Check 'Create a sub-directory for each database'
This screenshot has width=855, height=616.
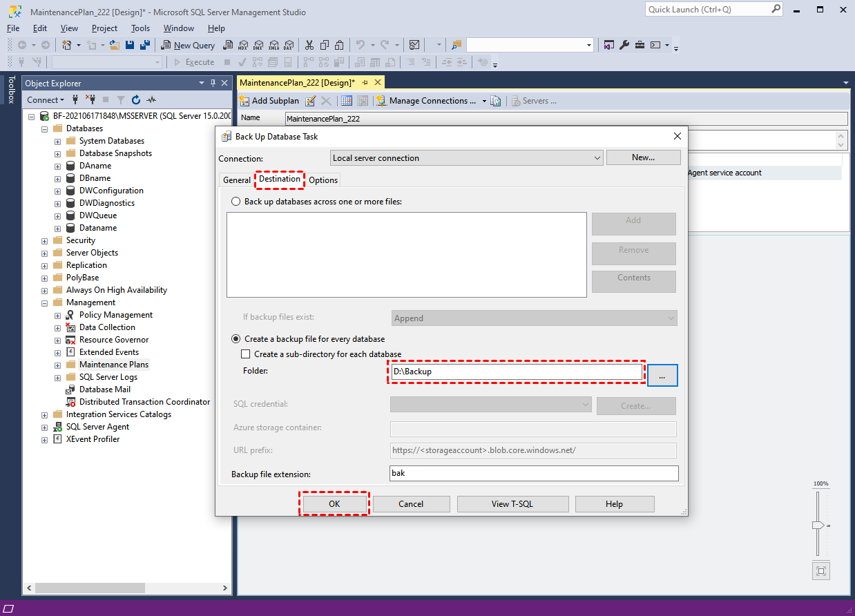coord(320,354)
